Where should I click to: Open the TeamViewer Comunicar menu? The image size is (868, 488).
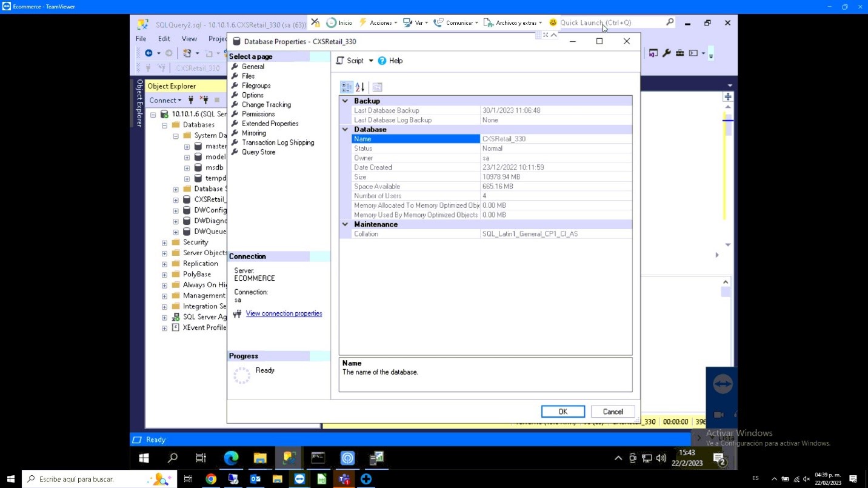pyautogui.click(x=456, y=23)
